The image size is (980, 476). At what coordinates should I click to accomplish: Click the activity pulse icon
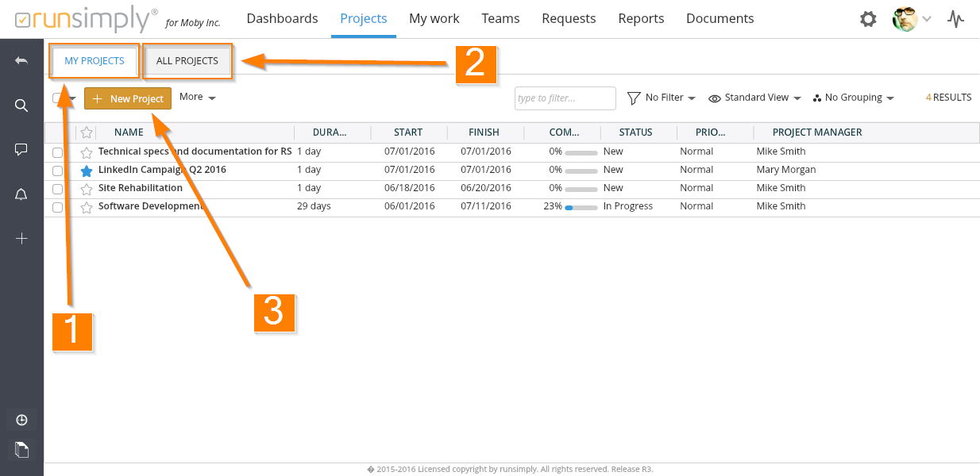pos(956,19)
